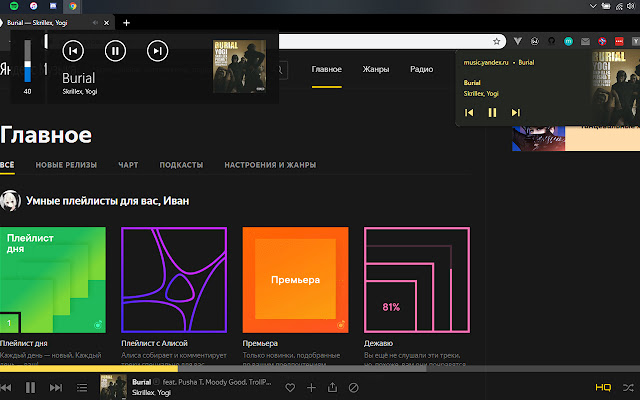Viewport: 640px width, 400px height.
Task: Dislike the track with the crossed circle icon
Action: (x=354, y=387)
